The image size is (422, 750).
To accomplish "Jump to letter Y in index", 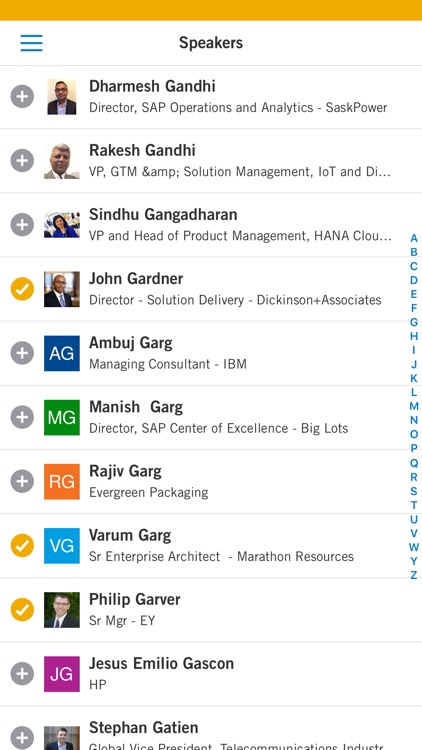I will click(414, 561).
